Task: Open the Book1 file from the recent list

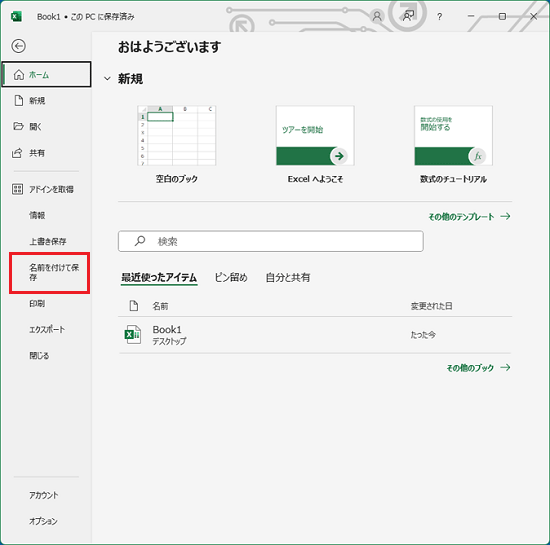Action: (315, 335)
